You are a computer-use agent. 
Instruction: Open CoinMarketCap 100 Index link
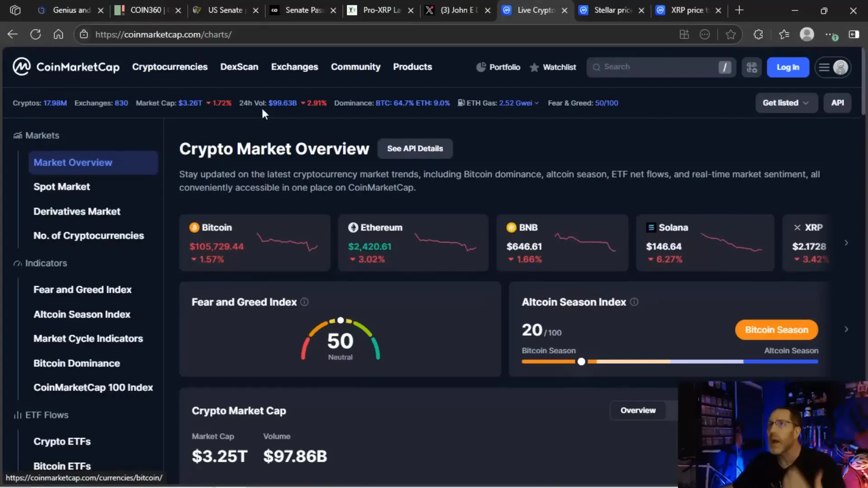click(93, 388)
